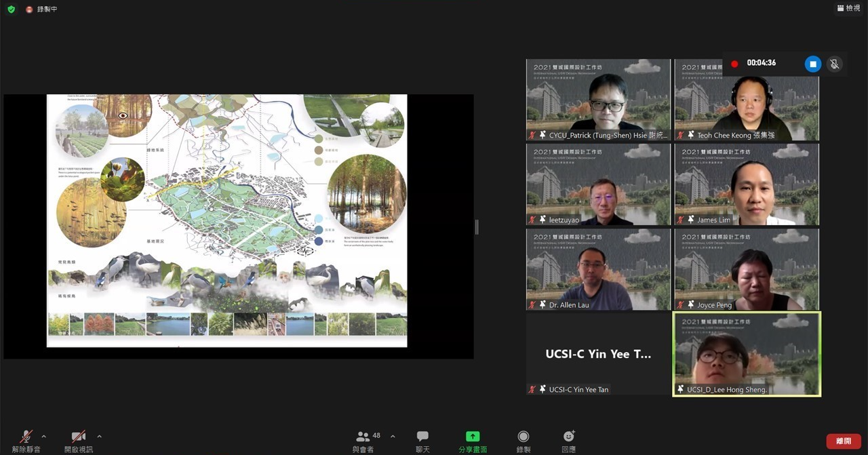Open the 與會者 participants panel

(x=363, y=441)
